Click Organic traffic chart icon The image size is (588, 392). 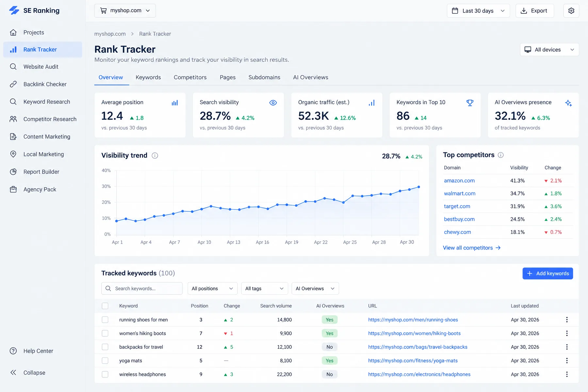[372, 103]
